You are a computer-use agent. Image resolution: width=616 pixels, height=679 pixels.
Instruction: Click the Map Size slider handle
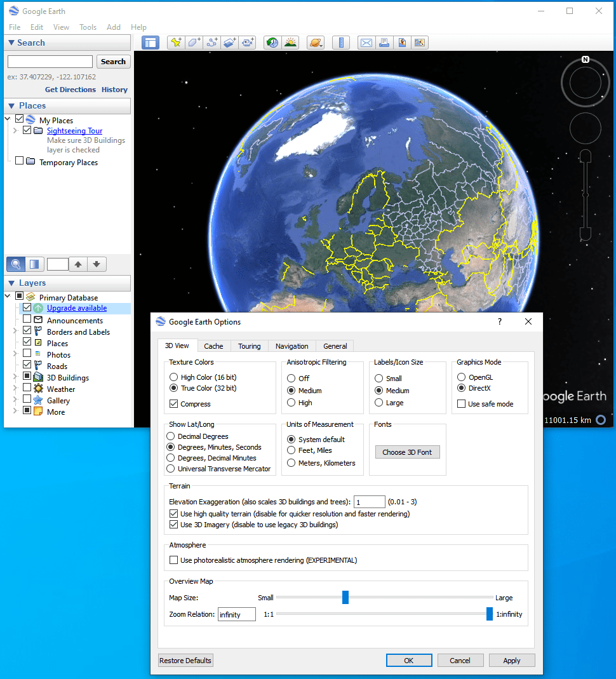[345, 597]
